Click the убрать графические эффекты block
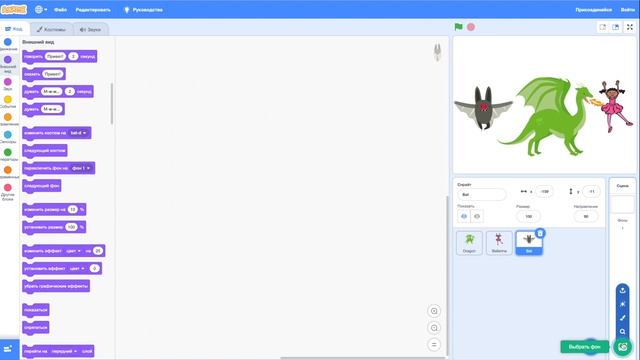 click(x=56, y=286)
